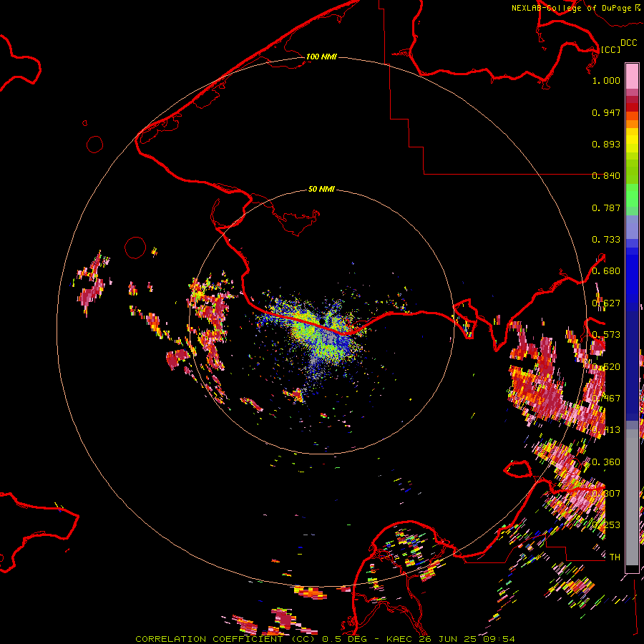Select the 0.680 scale value

pos(606,271)
